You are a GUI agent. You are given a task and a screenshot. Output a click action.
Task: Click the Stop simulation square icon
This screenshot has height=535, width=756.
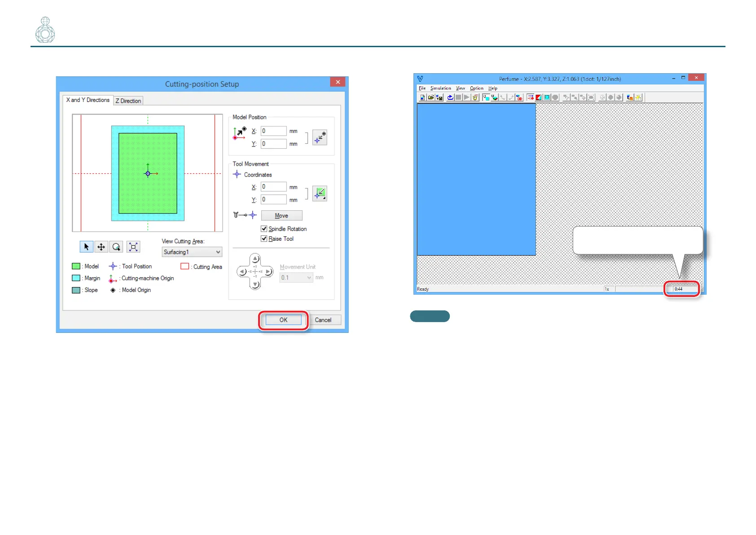click(x=458, y=97)
